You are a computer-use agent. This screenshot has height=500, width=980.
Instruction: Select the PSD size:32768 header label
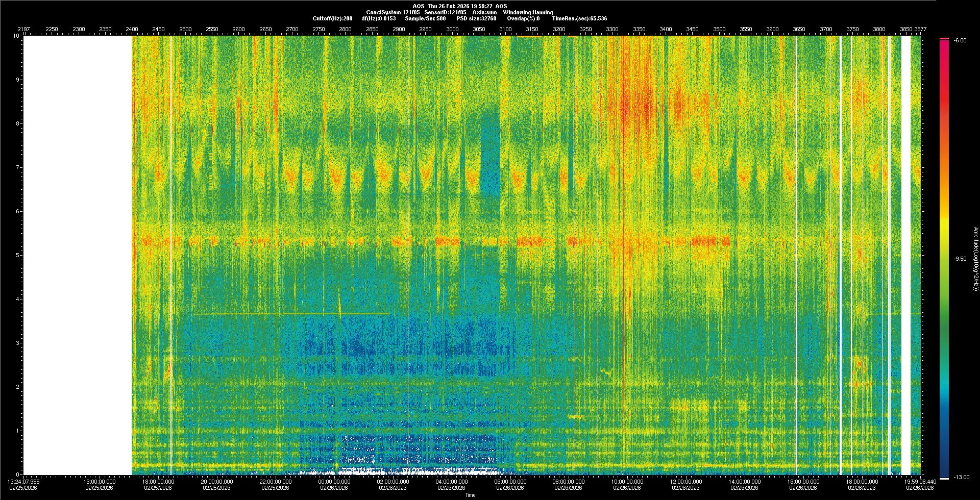[x=476, y=18]
